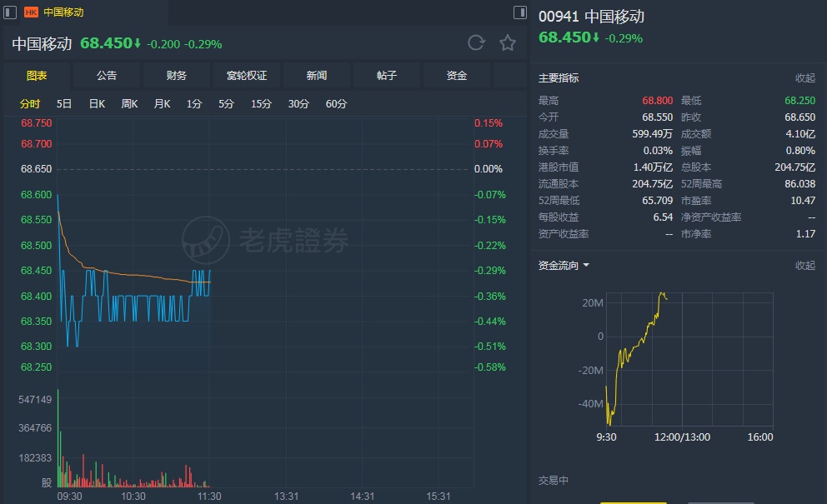Click the 中国移动 window tab title

pos(63,12)
